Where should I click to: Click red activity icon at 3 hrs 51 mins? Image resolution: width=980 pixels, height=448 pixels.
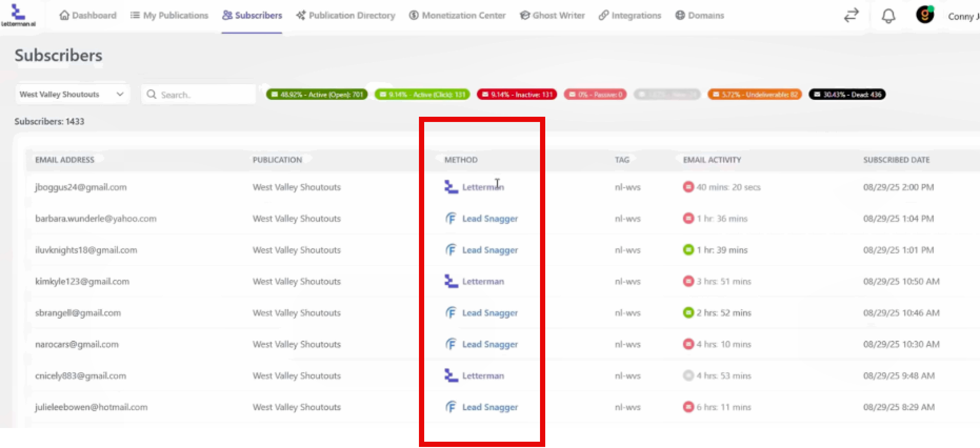688,281
